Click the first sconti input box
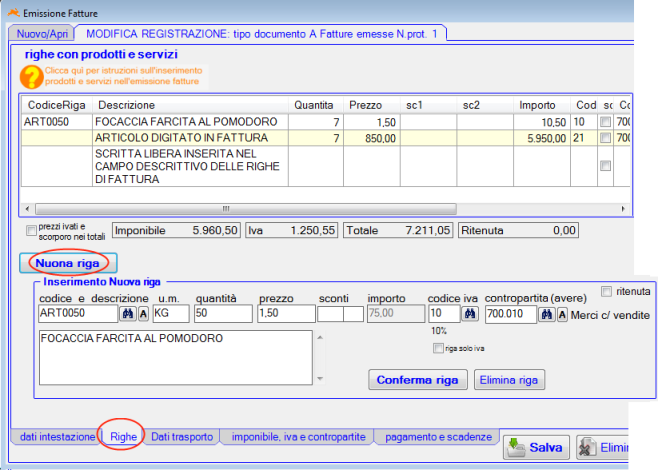The width and height of the screenshot is (658, 470). tap(331, 314)
